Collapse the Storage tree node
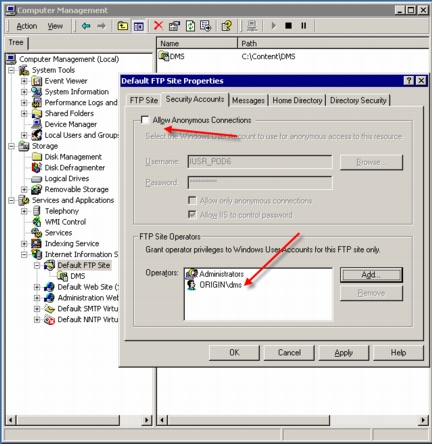This screenshot has height=446, width=433. (11, 146)
